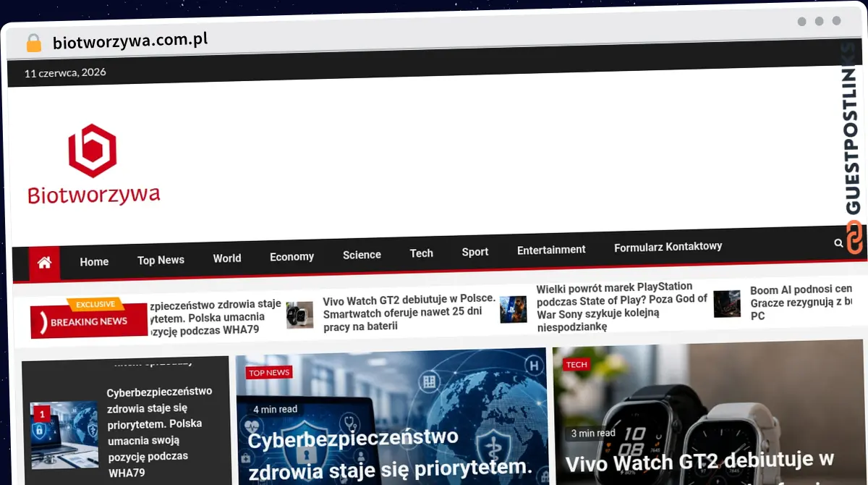
Task: Open sidebar article Cyberbezpieczeństwo zdrowia staje się priorytetem
Action: click(161, 432)
